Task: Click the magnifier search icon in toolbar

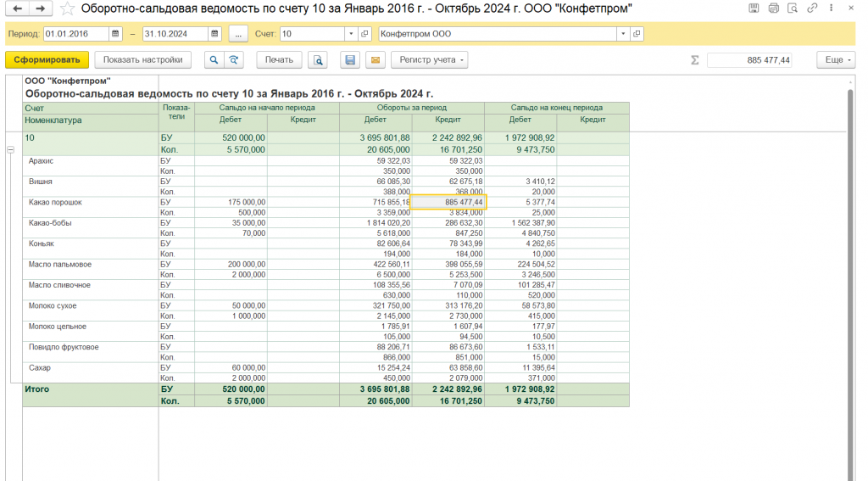Action: point(213,60)
